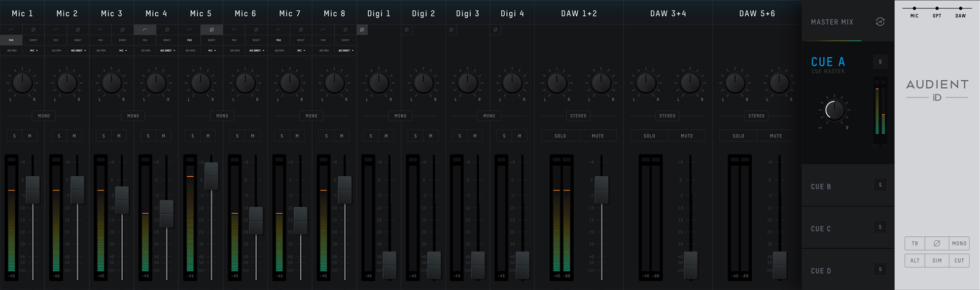Toggle PAD on the Mic 5 channel
Screen dimensions: 980x290
coord(190,40)
